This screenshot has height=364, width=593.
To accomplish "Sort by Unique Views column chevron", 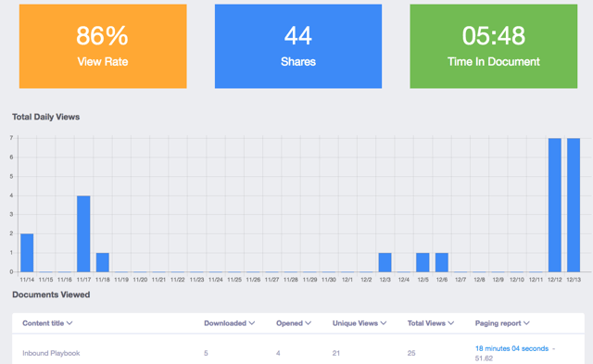I will 384,323.
